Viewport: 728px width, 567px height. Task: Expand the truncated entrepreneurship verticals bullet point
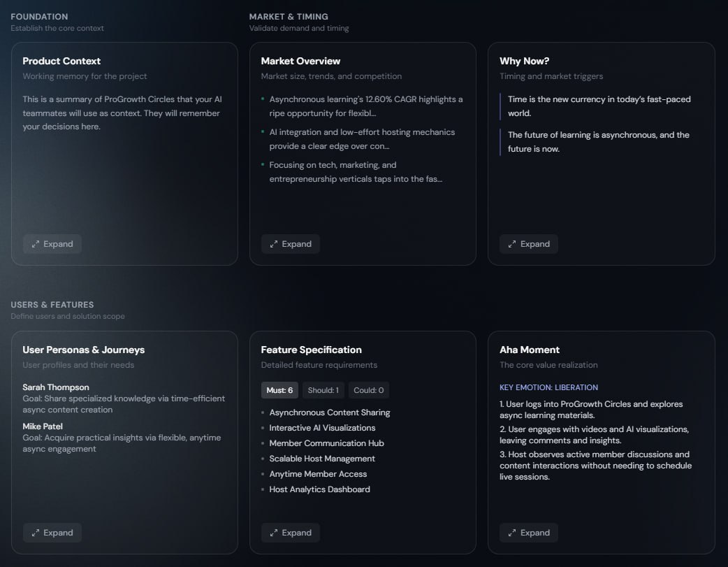(x=361, y=171)
